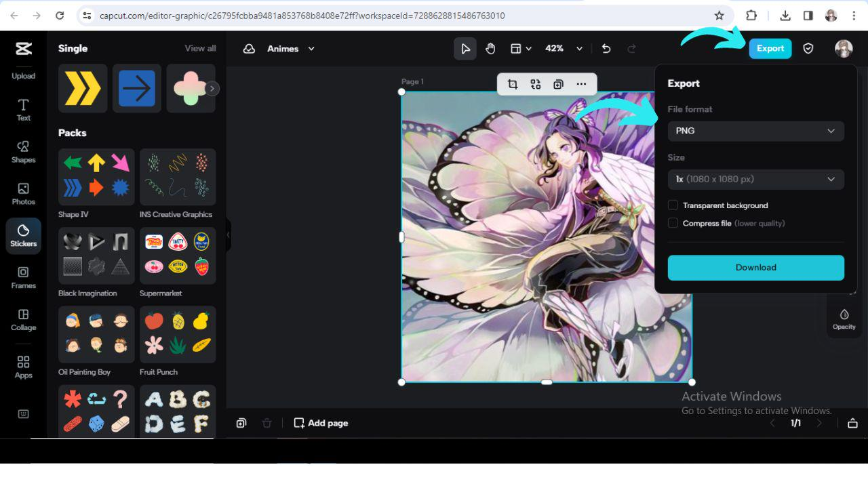Open the Supermarket sticker pack

tap(178, 256)
